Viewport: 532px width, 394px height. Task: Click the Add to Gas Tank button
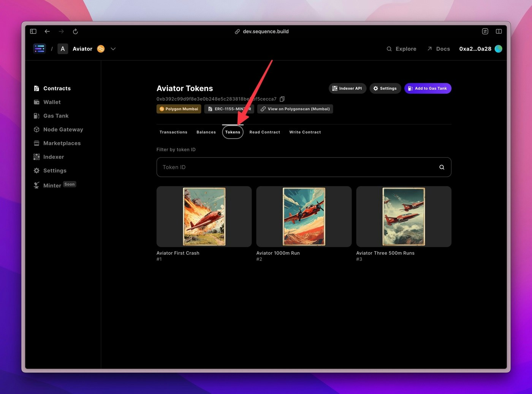427,88
